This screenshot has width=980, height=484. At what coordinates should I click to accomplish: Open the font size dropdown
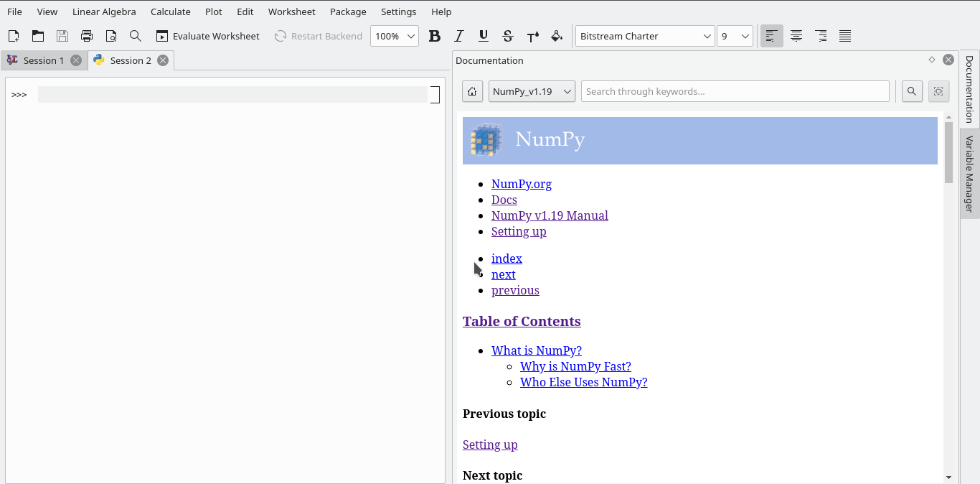tap(735, 36)
